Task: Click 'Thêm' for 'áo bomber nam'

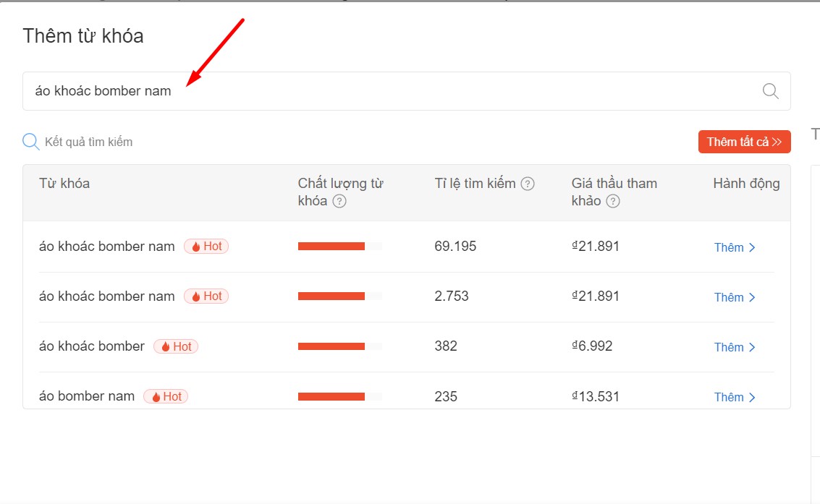Action: point(735,397)
